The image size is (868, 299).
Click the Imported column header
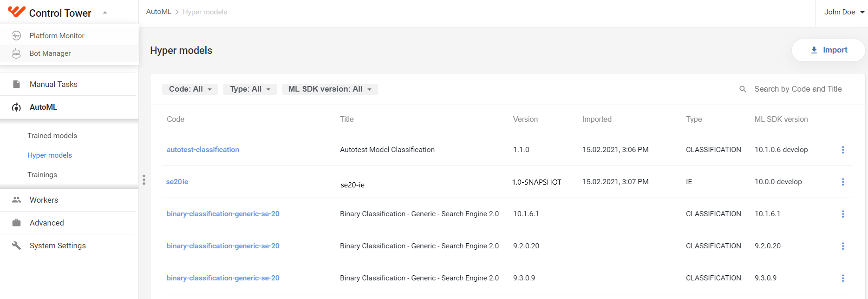click(597, 120)
